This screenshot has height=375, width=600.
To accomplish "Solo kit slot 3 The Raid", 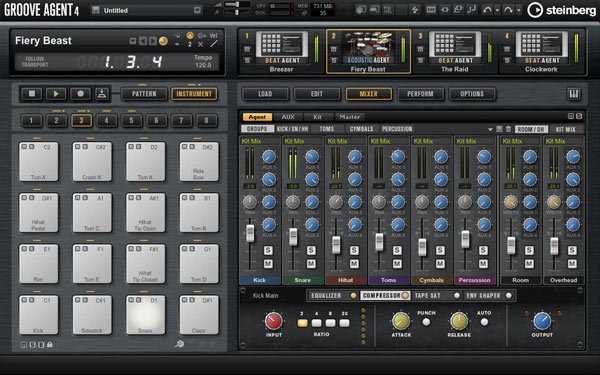I will [420, 60].
